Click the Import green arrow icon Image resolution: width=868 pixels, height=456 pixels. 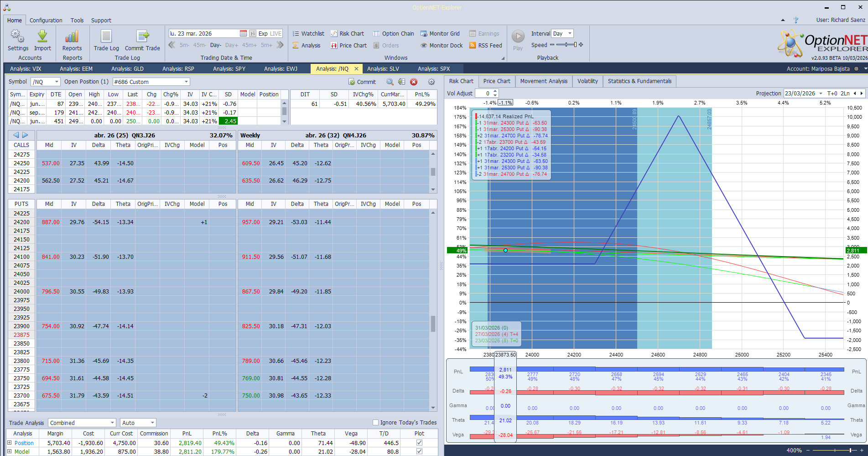(x=42, y=40)
